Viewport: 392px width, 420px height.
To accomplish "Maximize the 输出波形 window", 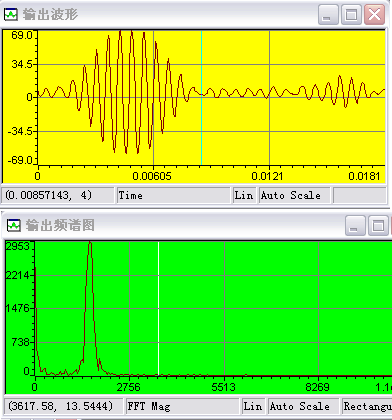I will 351,15.
